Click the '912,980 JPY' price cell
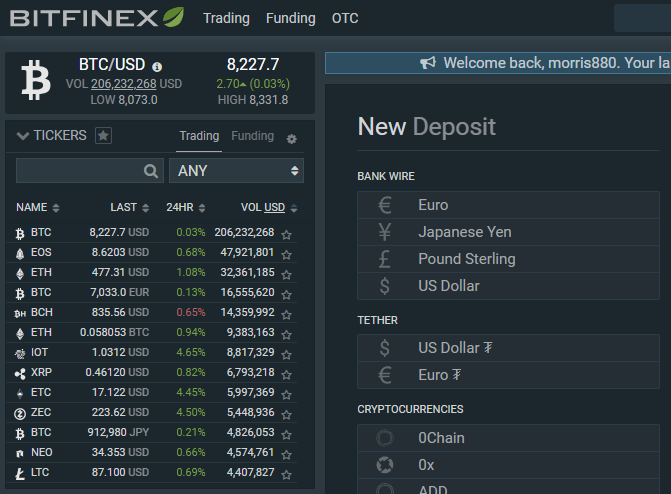Viewport: 671px width, 494px height. point(119,432)
